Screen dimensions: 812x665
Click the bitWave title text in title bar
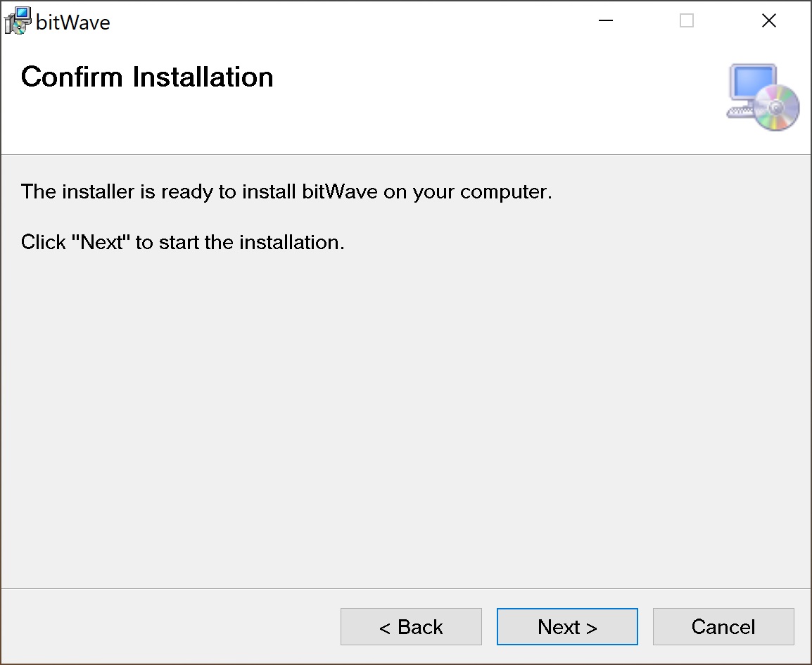click(x=73, y=23)
